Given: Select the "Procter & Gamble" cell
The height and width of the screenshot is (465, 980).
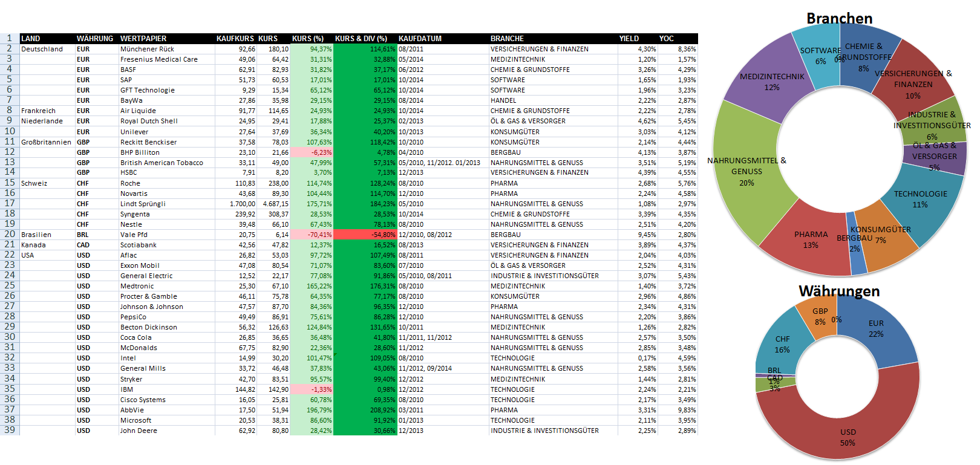Looking at the screenshot, I should point(167,296).
